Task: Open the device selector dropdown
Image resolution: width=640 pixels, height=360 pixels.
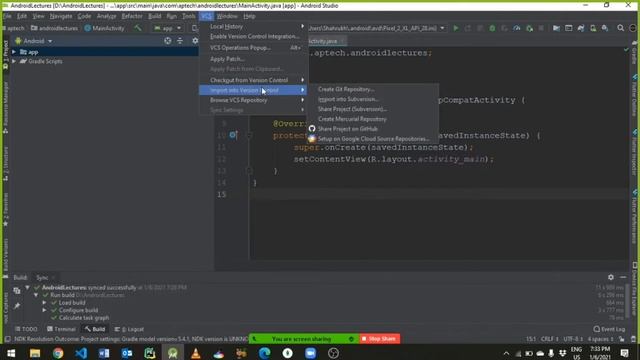Action: click(376, 28)
